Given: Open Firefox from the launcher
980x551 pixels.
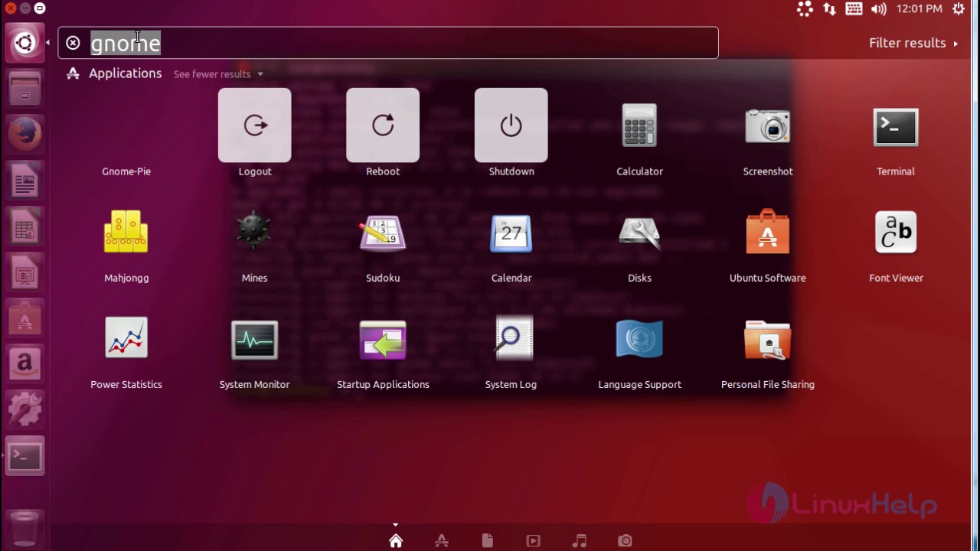Looking at the screenshot, I should click(x=24, y=135).
